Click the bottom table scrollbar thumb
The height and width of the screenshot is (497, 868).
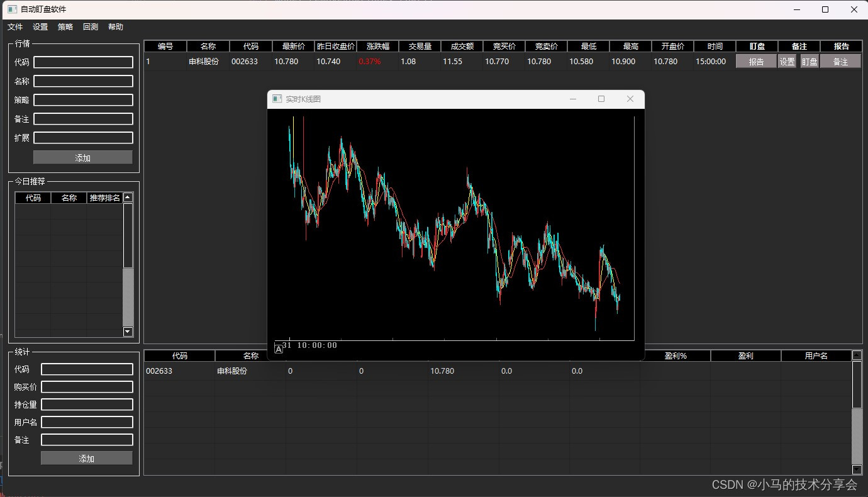click(857, 384)
